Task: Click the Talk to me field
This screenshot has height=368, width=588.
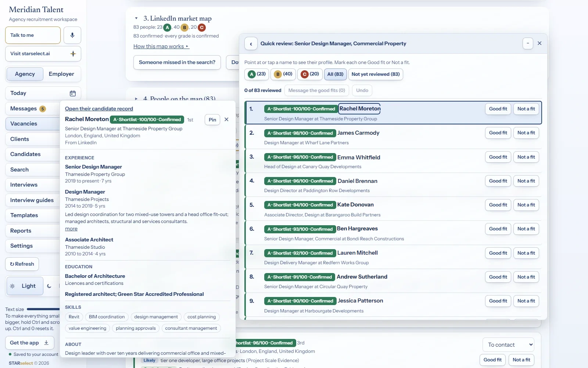Action: (33, 35)
